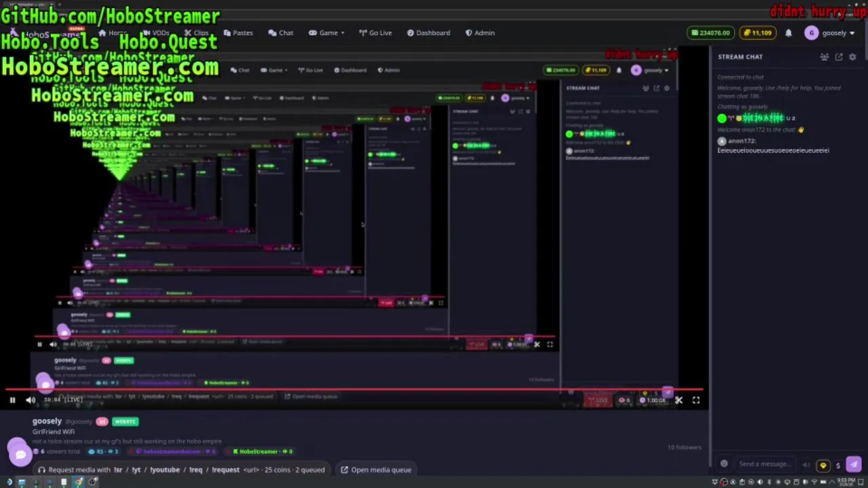Click the 11,109 coins balance pill
The width and height of the screenshot is (868, 488).
[758, 33]
